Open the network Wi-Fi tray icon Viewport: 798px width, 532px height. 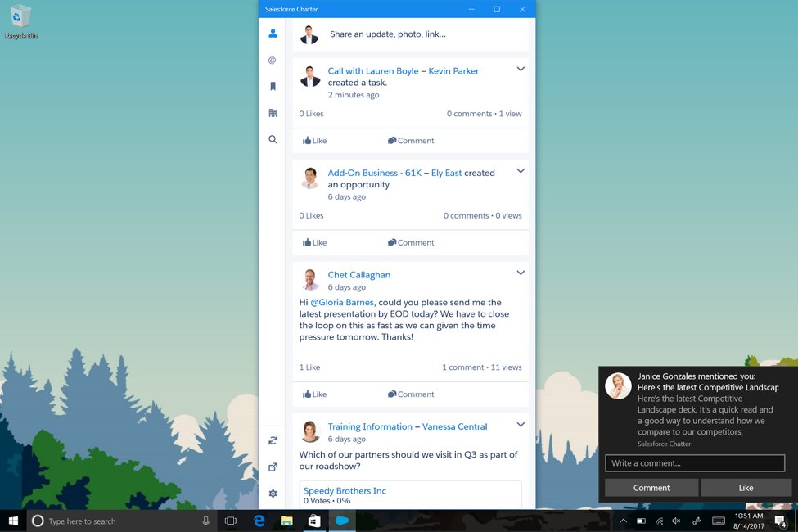point(659,521)
